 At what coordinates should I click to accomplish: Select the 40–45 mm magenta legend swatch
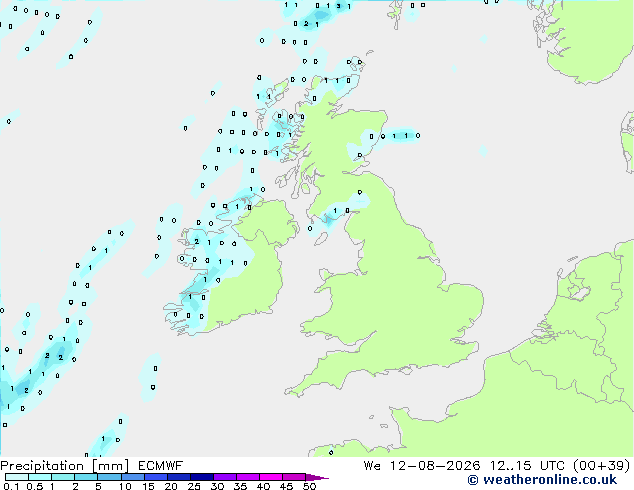[x=271, y=477]
